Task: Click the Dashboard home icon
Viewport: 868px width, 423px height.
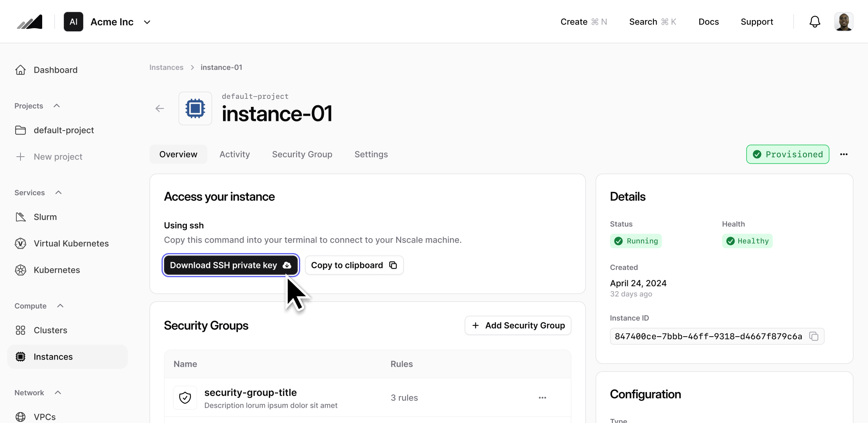Action: pyautogui.click(x=20, y=70)
